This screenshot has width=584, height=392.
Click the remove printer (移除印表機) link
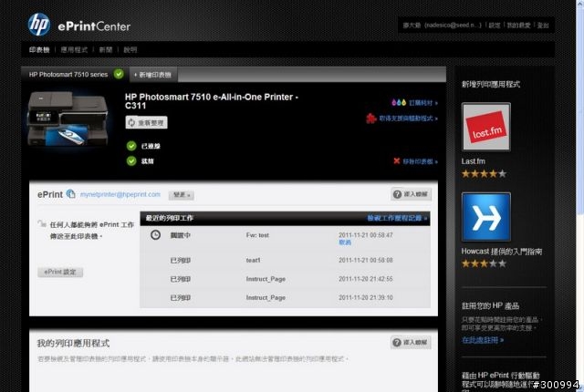coord(420,161)
